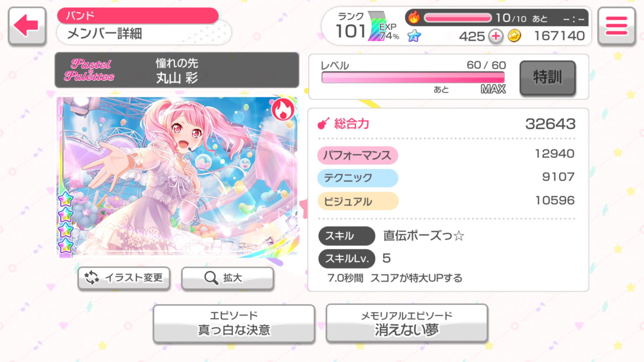Tap the guitar icon beside 総合力
The width and height of the screenshot is (644, 362).
click(323, 123)
